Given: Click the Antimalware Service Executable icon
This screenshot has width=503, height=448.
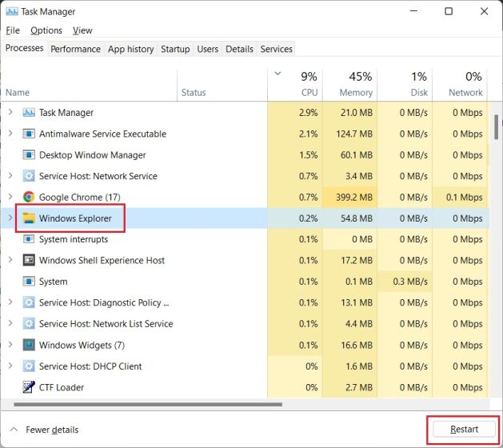Looking at the screenshot, I should click(x=29, y=134).
